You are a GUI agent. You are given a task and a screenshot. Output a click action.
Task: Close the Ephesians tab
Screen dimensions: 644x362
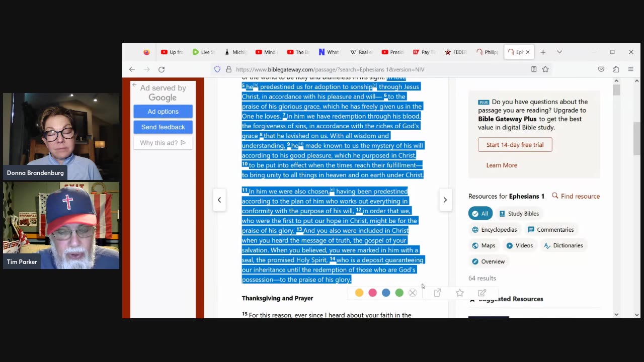pos(527,52)
